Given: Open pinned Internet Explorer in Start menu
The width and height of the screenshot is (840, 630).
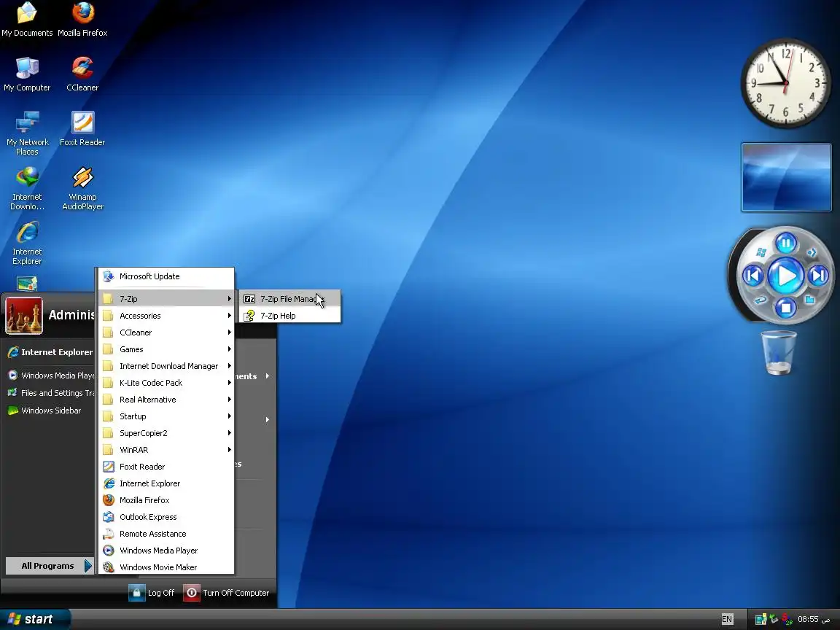Looking at the screenshot, I should (50, 352).
